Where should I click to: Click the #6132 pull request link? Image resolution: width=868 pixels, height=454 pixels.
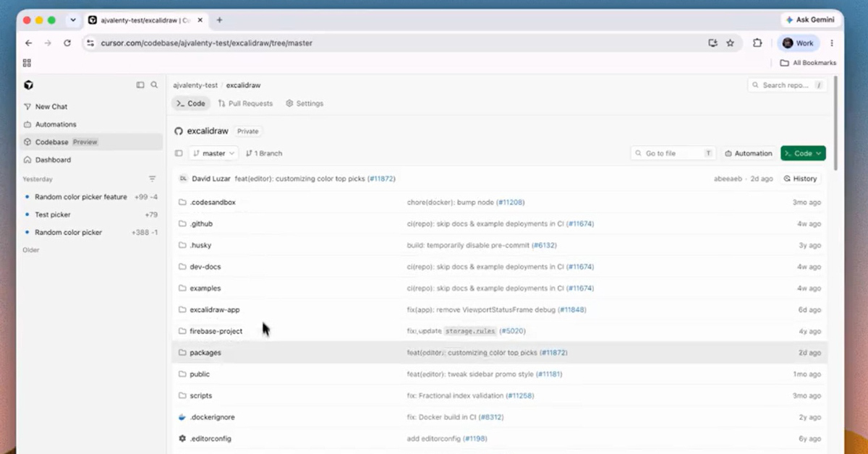coord(543,245)
